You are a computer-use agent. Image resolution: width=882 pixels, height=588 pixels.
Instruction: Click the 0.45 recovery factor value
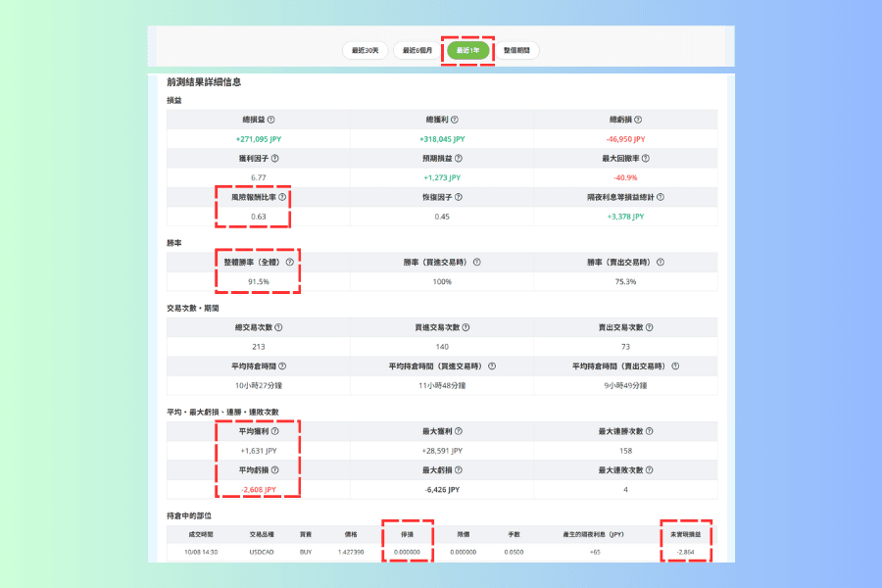442,217
